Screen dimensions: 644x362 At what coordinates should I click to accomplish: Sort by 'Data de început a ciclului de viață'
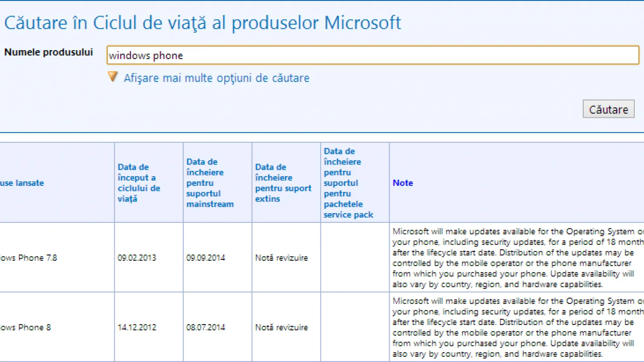point(139,183)
